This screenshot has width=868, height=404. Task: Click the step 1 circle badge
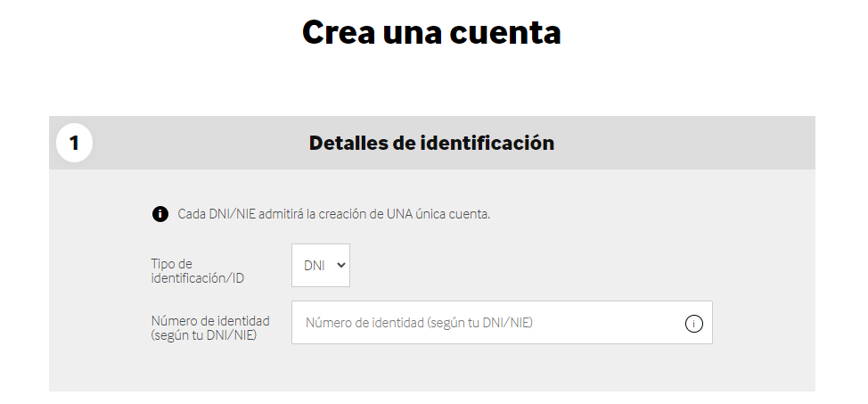coord(74,143)
